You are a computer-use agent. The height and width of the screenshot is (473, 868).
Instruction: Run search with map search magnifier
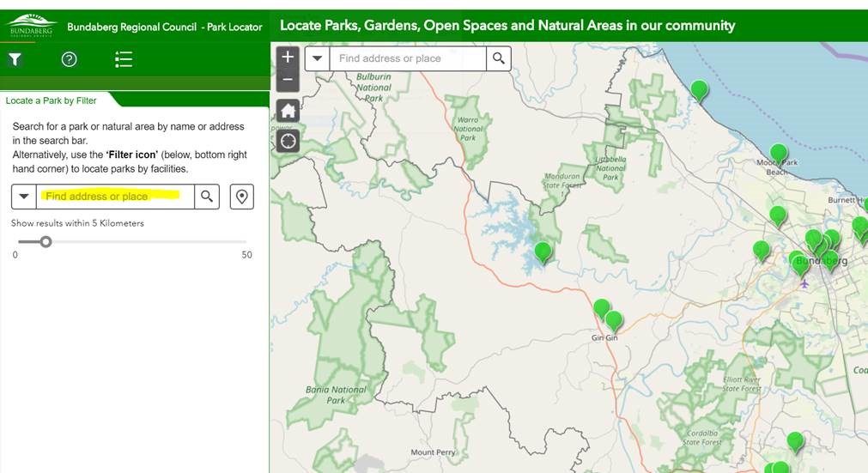click(498, 58)
